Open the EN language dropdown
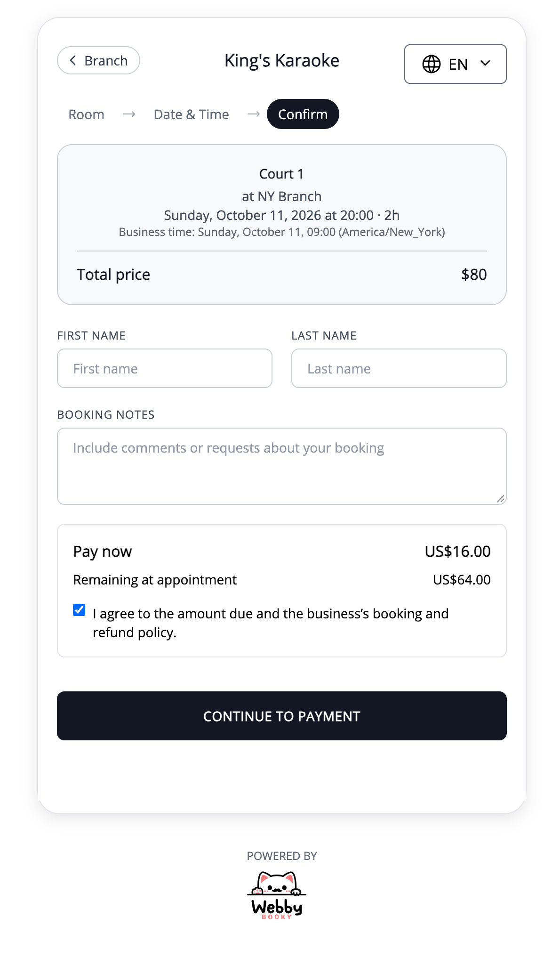Image resolution: width=560 pixels, height=957 pixels. click(455, 64)
